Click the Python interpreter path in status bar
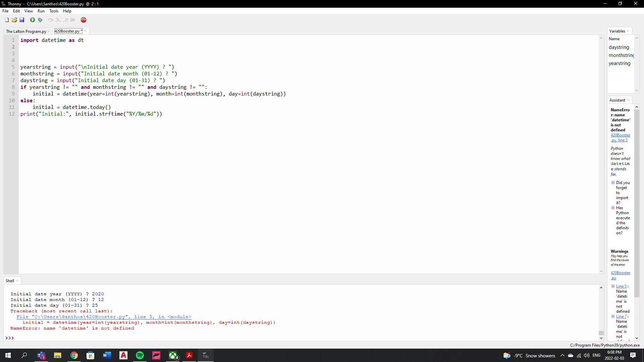The width and height of the screenshot is (644, 362). 605,345
